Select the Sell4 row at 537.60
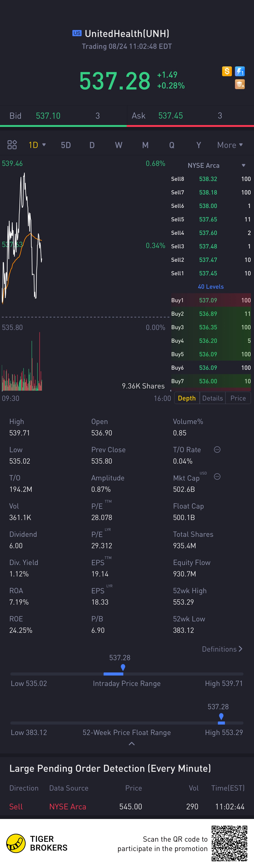 [x=211, y=233]
